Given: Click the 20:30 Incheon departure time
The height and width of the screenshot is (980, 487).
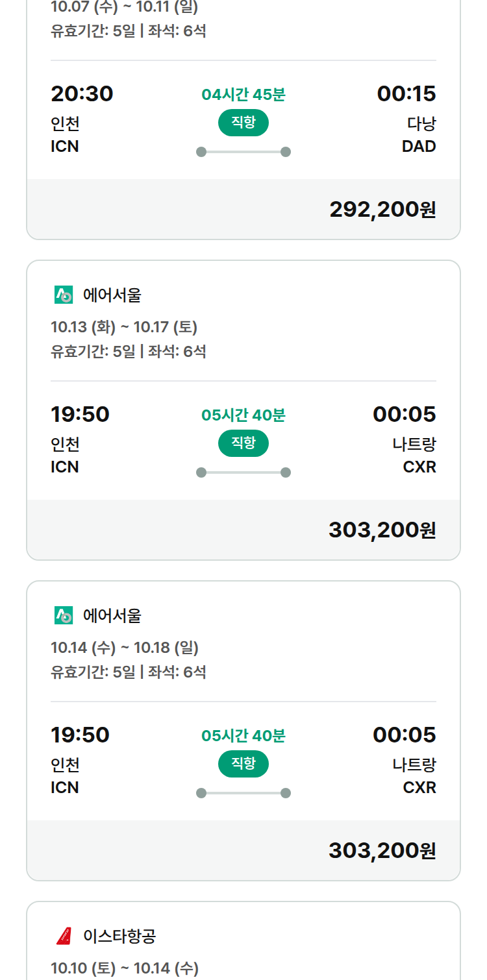Looking at the screenshot, I should tap(82, 94).
